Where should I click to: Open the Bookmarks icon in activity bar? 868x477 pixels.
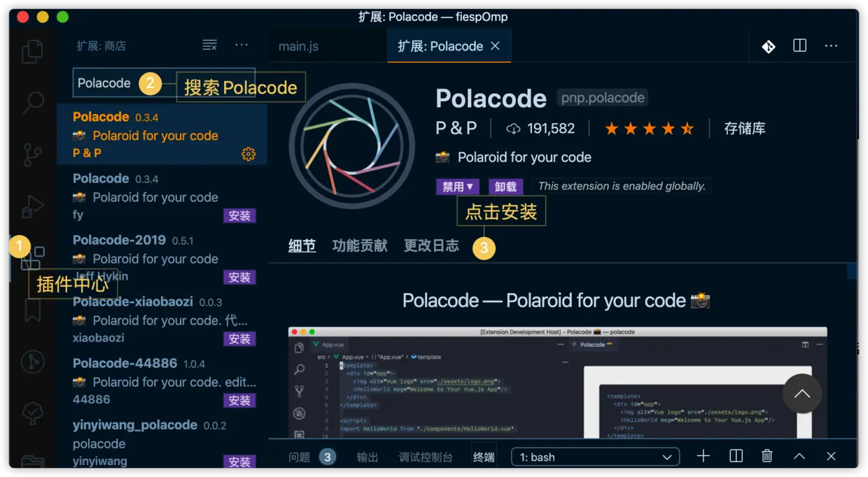(x=32, y=310)
